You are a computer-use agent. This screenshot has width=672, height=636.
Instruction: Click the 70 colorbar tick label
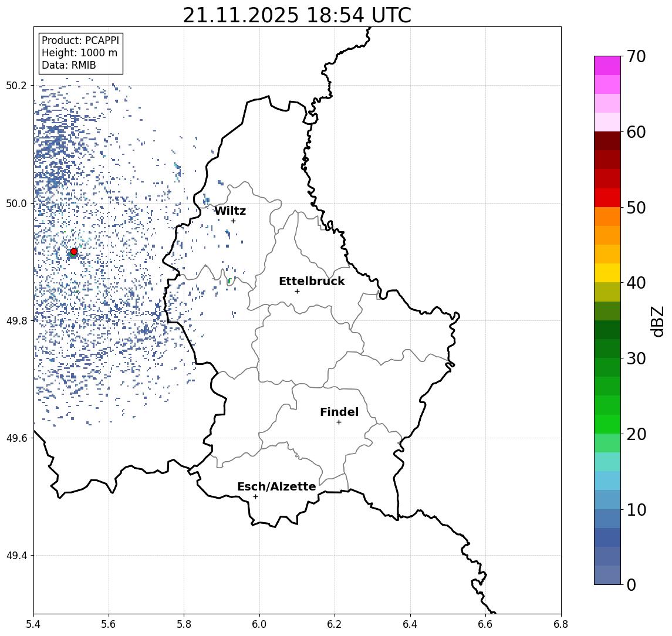[x=636, y=56]
